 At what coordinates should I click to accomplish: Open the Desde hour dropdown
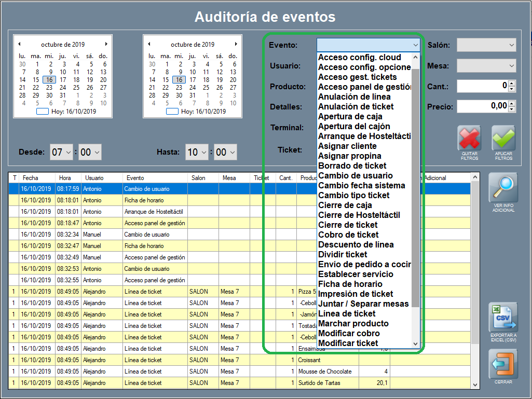61,152
